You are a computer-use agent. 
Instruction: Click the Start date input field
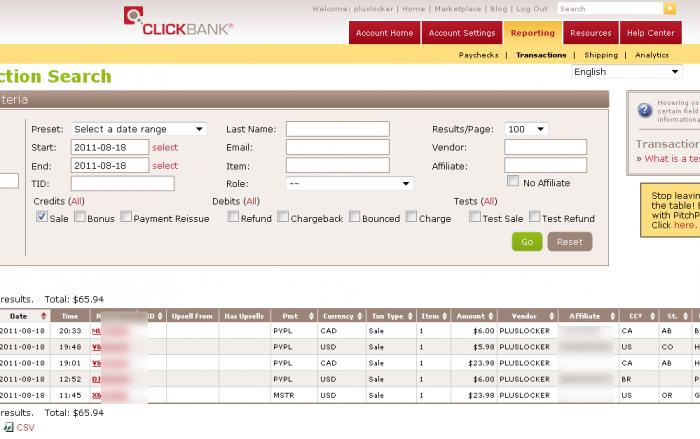tap(110, 147)
